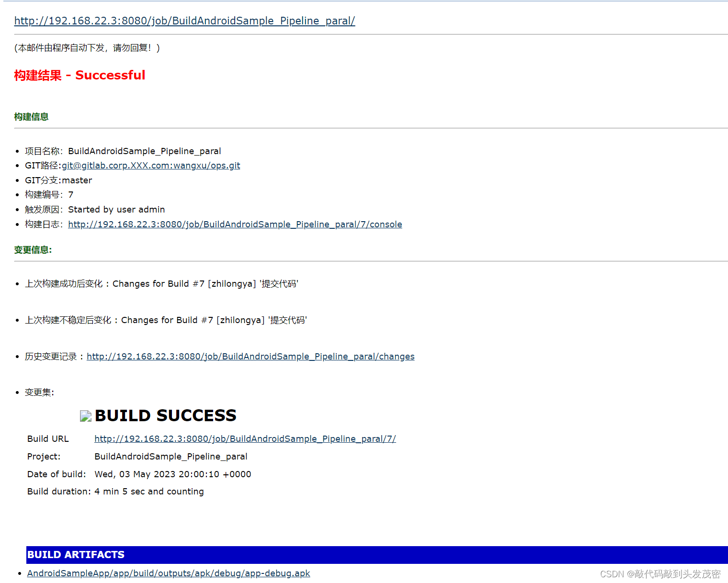
Task: Click the Project value 'BuildAndroidSample_Pipeline_paral' in table
Action: pos(171,456)
